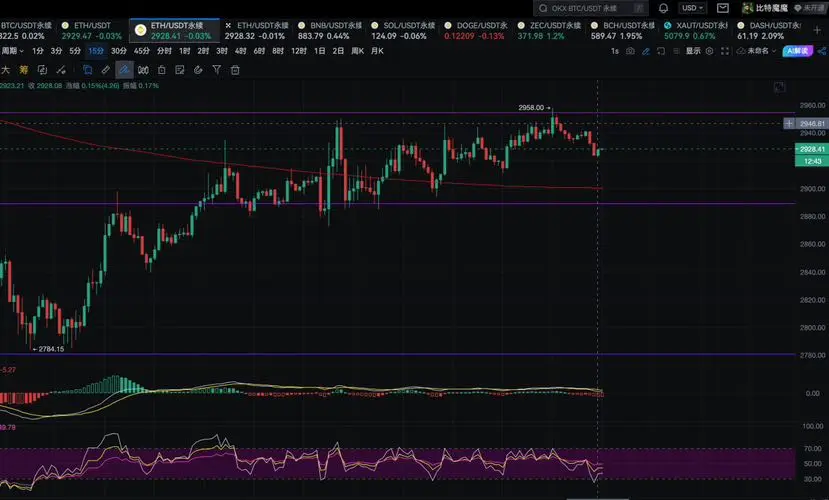Enter fullscreen chart mode
The width and height of the screenshot is (829, 500).
(725, 51)
